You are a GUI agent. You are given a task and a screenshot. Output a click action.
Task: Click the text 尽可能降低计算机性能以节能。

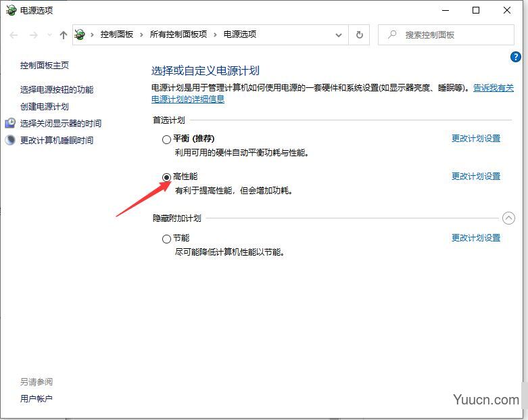230,252
